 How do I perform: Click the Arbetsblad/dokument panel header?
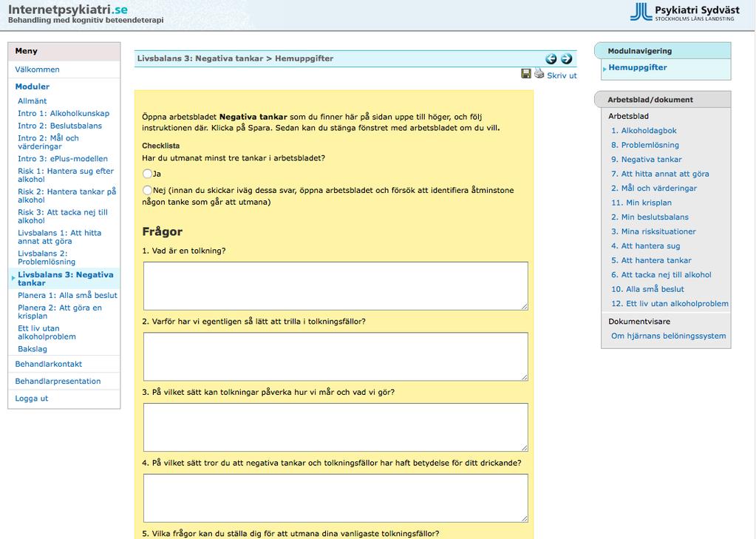(664, 100)
